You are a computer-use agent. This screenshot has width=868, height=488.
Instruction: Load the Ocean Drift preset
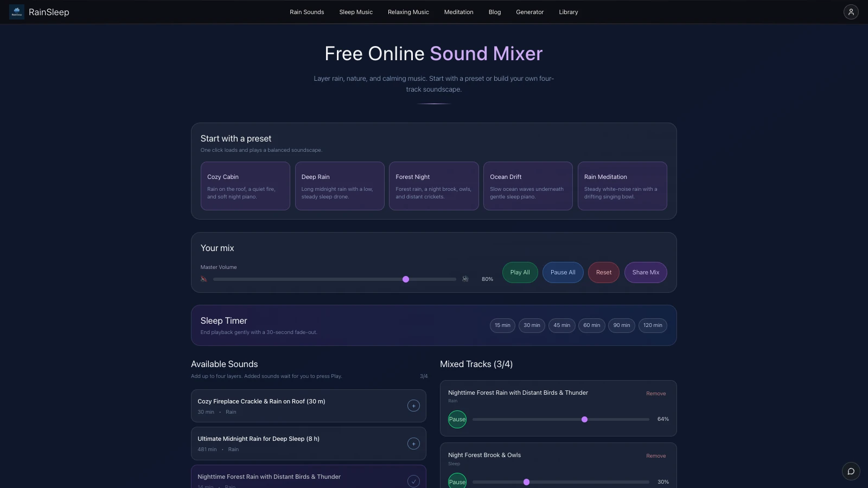click(x=528, y=186)
